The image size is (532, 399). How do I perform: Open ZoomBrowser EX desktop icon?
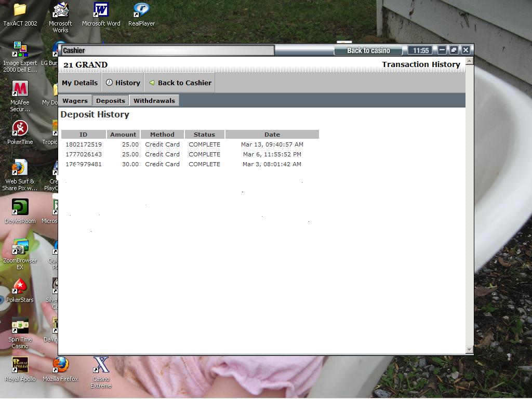pos(20,254)
